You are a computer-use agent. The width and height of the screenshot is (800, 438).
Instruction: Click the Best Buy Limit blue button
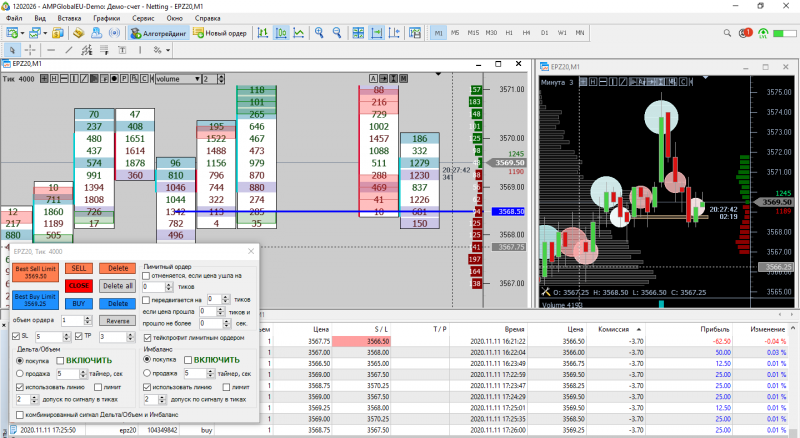pos(34,299)
